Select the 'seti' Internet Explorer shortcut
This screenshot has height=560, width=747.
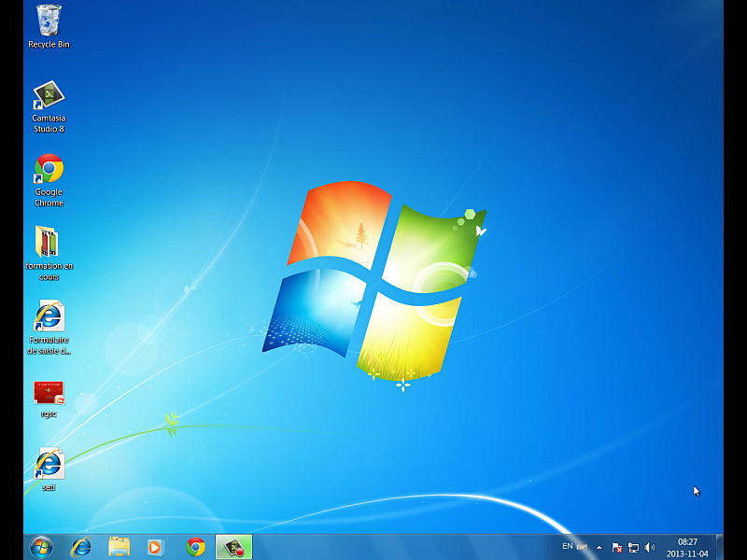tap(49, 465)
